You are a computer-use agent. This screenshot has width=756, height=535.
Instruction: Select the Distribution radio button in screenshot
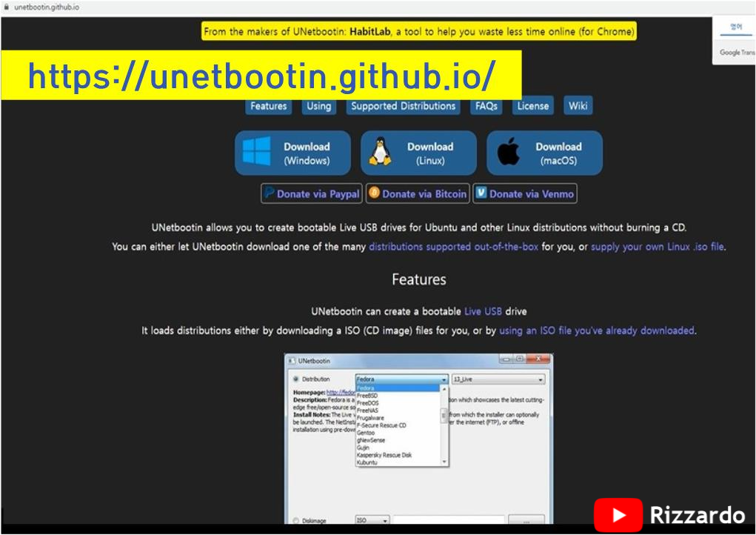click(295, 379)
